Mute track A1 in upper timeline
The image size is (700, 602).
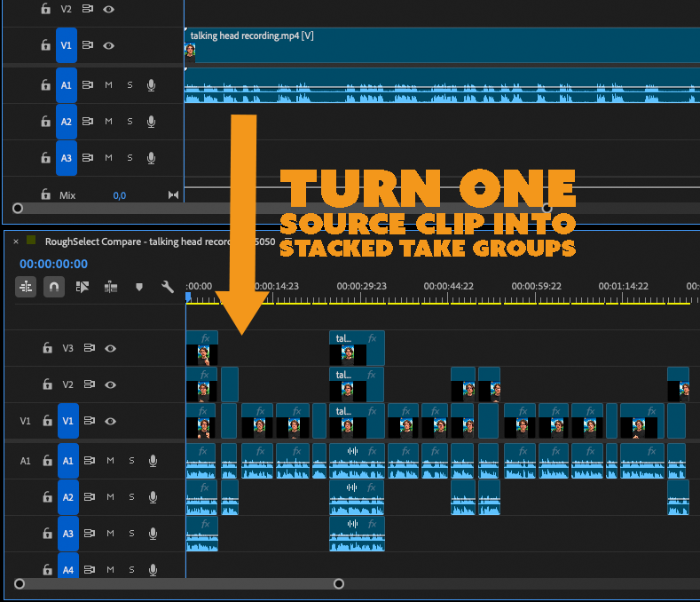click(108, 85)
